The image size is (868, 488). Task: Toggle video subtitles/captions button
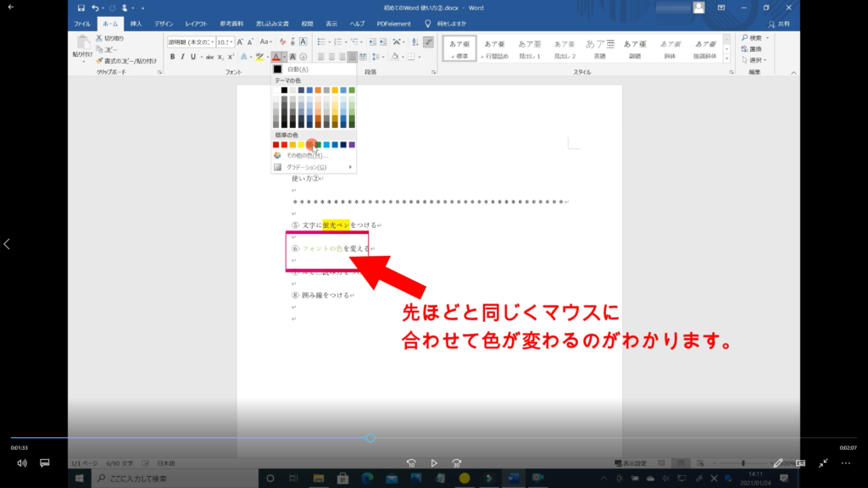click(x=45, y=463)
